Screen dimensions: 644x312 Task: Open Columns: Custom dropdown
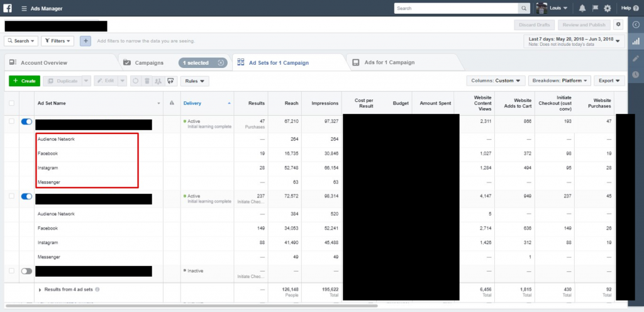click(x=496, y=81)
